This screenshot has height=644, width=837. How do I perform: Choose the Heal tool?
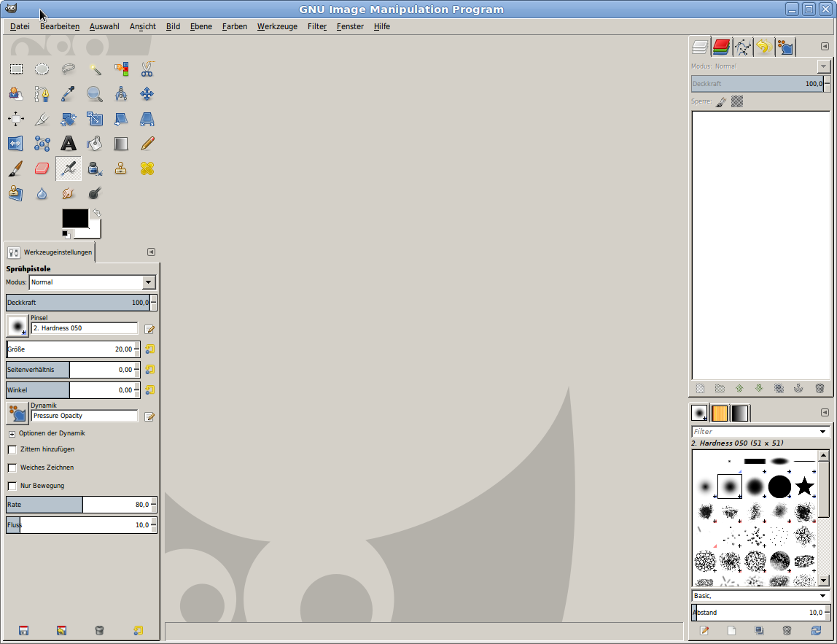coord(147,168)
